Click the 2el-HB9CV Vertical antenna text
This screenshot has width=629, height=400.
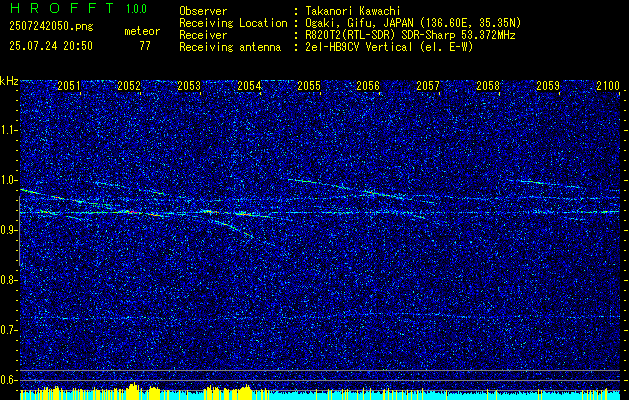(389, 47)
